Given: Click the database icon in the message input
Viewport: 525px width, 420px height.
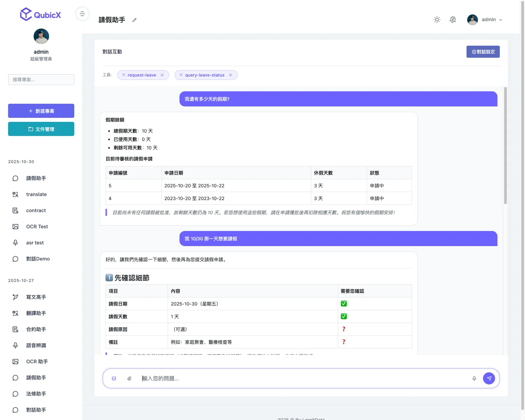Looking at the screenshot, I should (114, 378).
